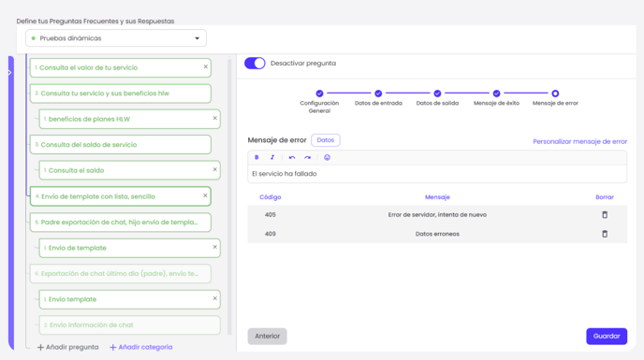
Task: Click the 'Código' column header
Action: [x=271, y=197]
